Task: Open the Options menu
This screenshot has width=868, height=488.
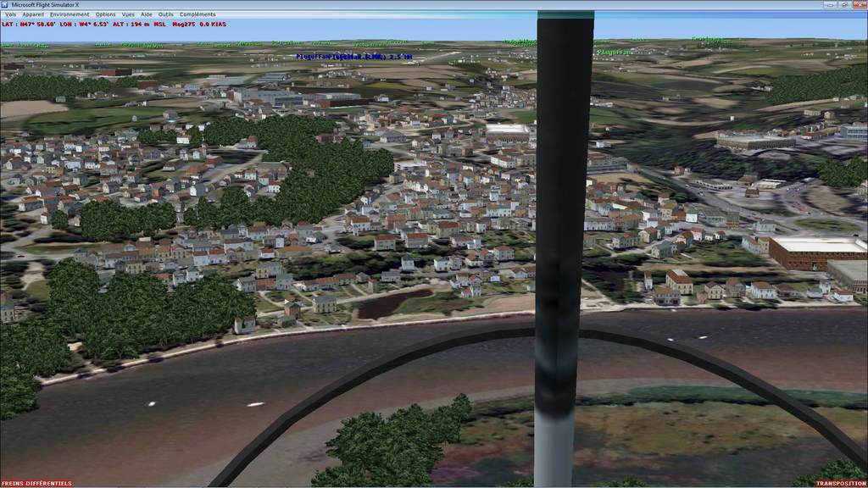Action: tap(105, 14)
